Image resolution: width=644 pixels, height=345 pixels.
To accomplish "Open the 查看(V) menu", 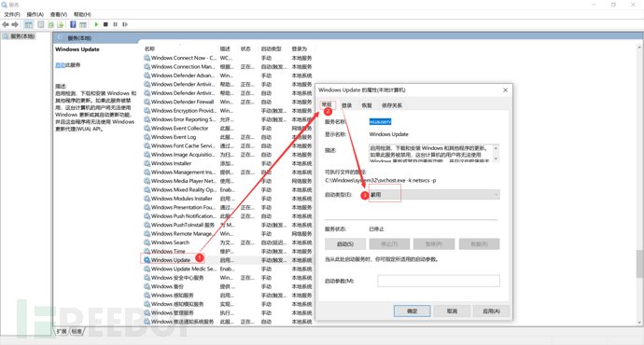I will pos(58,14).
